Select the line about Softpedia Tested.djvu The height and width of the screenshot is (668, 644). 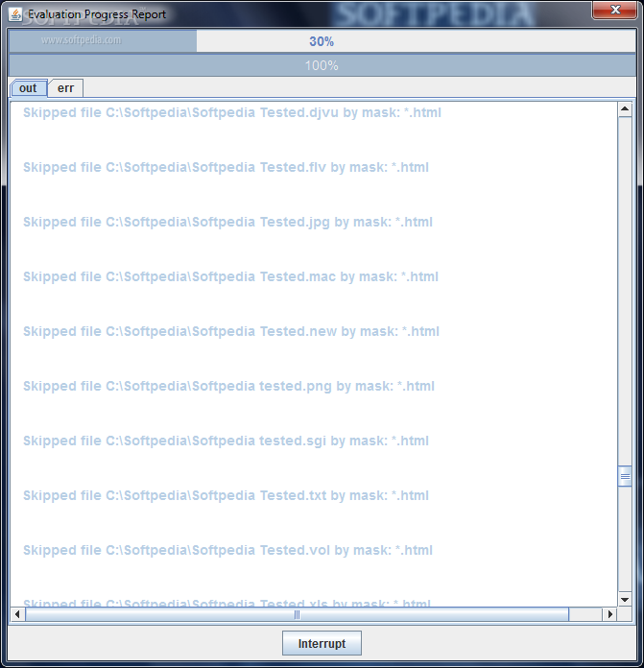coord(232,113)
